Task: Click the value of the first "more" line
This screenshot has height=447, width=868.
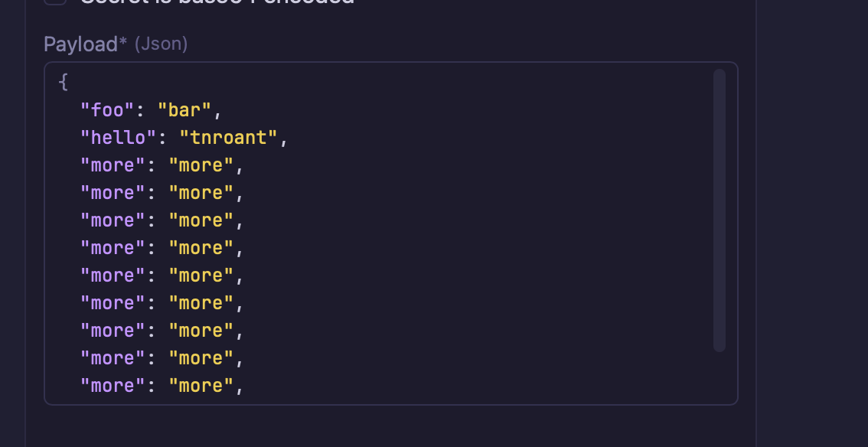Action: pos(201,165)
